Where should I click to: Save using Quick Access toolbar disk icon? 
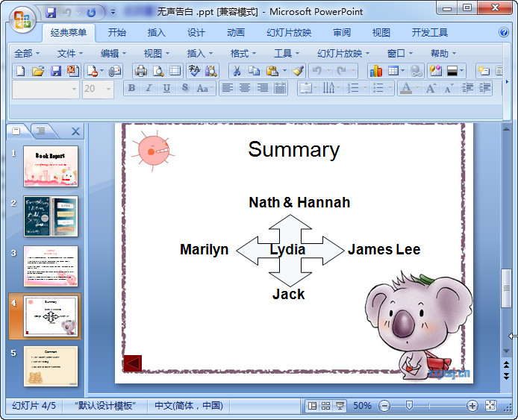[51, 13]
